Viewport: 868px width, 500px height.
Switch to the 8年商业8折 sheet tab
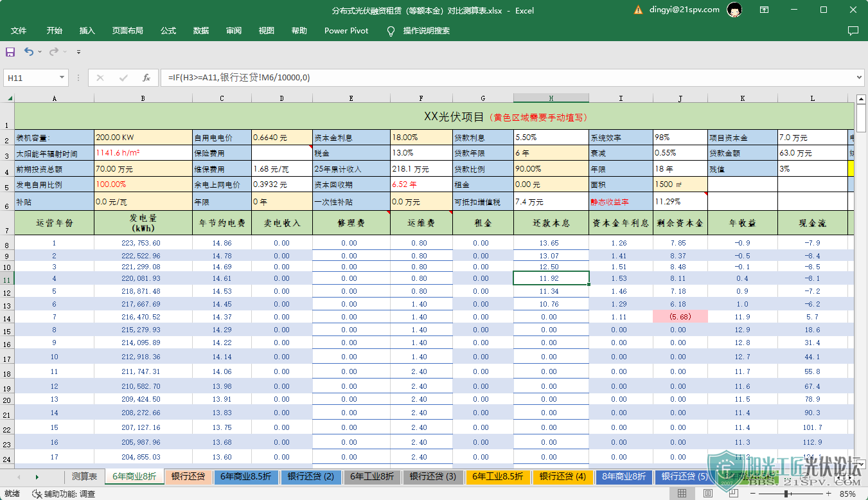pos(624,477)
